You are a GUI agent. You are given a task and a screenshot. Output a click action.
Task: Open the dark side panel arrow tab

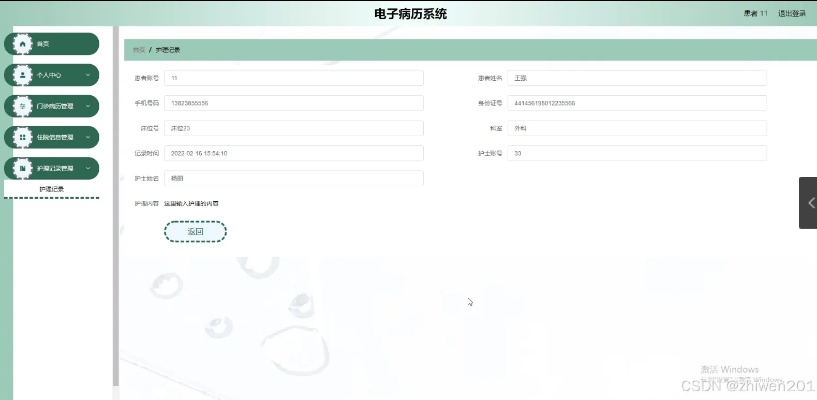[808, 203]
